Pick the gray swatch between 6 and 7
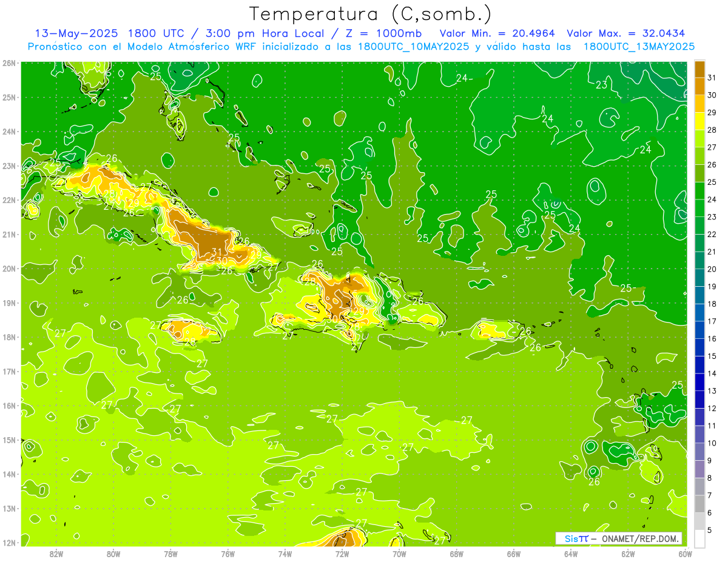 click(x=699, y=504)
